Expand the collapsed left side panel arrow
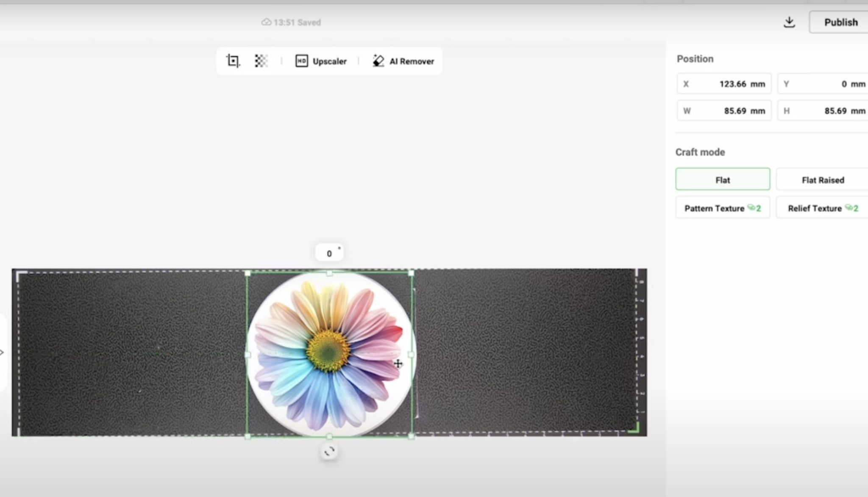 click(3, 352)
